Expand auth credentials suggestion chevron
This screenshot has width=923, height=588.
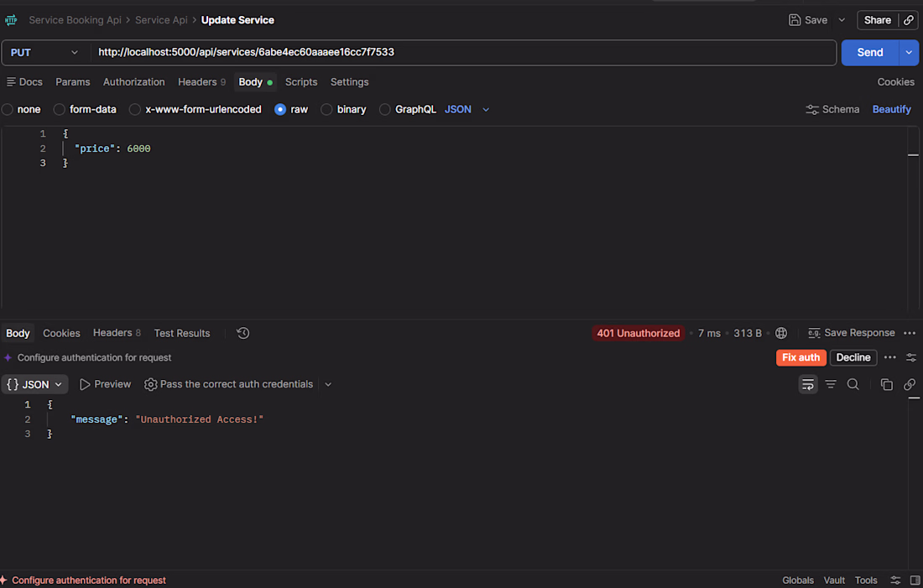pyautogui.click(x=328, y=384)
